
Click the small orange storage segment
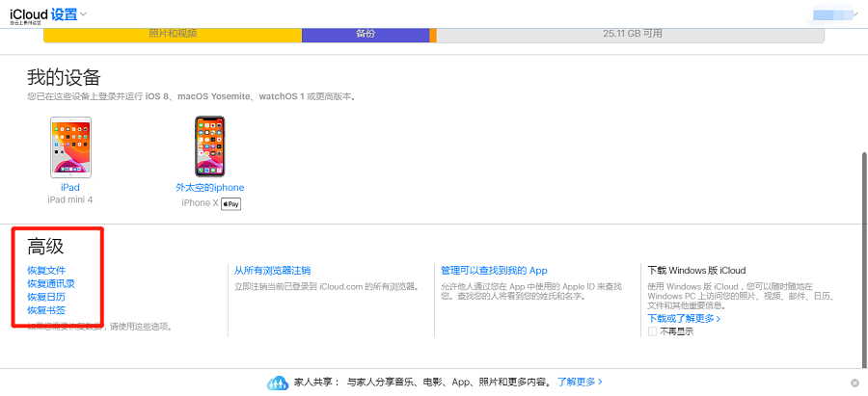433,34
